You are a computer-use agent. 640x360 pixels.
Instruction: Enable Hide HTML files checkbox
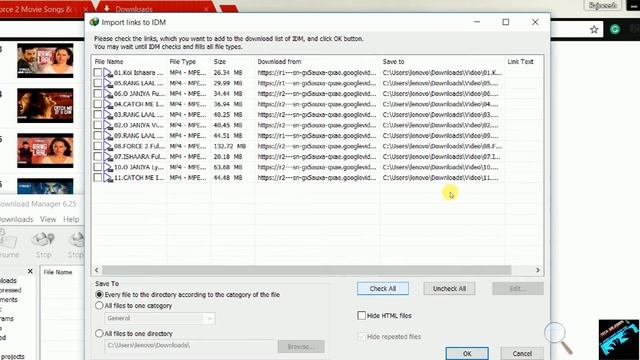pos(362,316)
